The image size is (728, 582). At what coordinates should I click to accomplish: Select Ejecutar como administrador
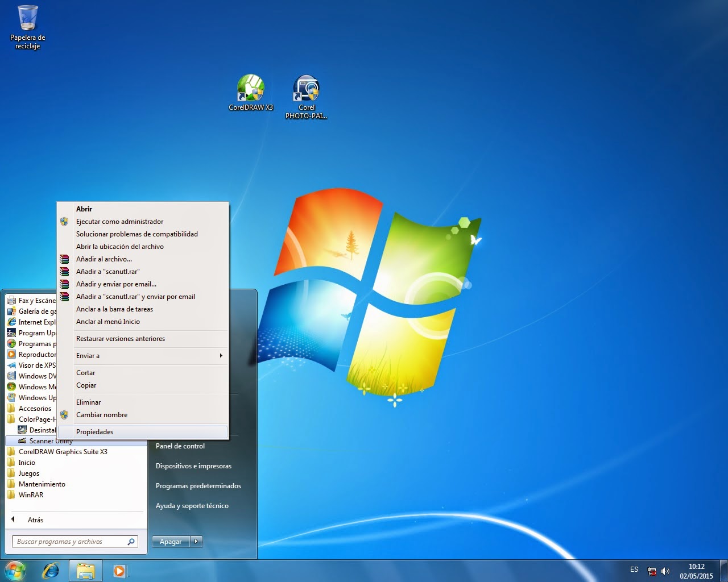pos(143,222)
